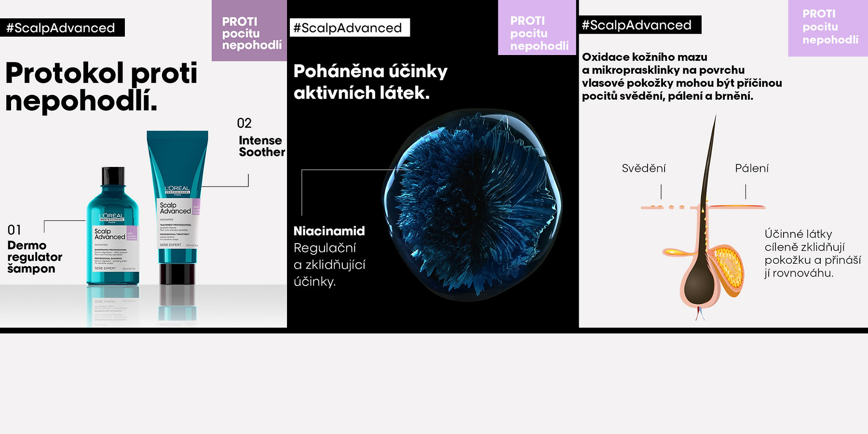Click the 'Pálení' diagram label

coord(751,168)
